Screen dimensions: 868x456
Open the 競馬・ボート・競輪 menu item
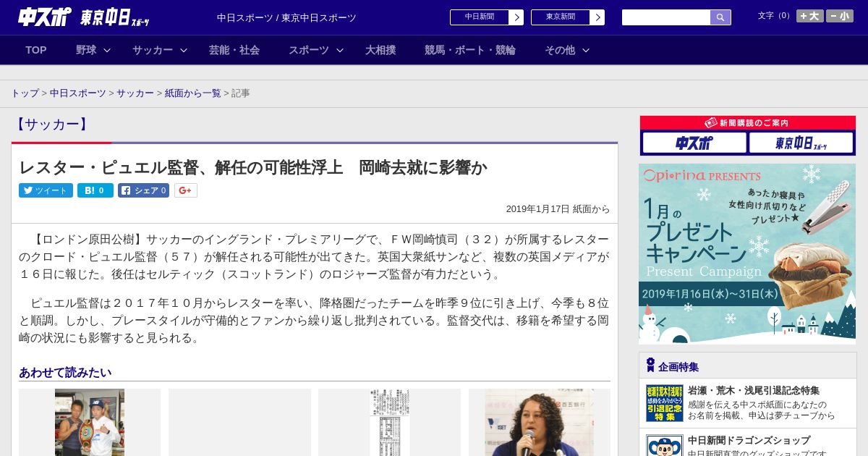click(x=470, y=50)
